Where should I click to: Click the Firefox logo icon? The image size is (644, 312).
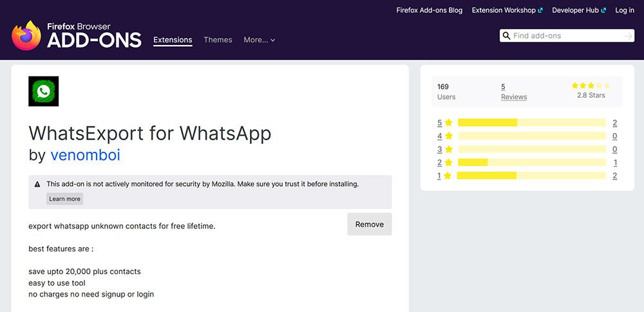pyautogui.click(x=26, y=35)
